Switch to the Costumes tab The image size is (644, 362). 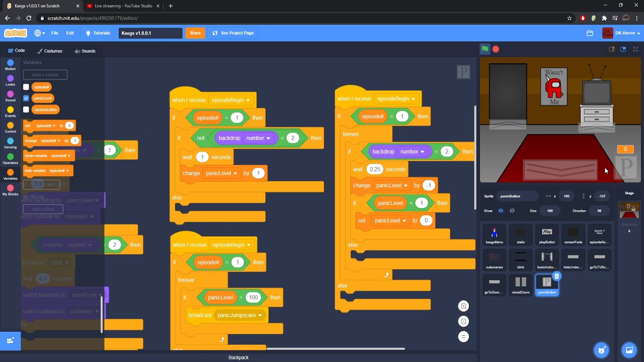pyautogui.click(x=50, y=51)
